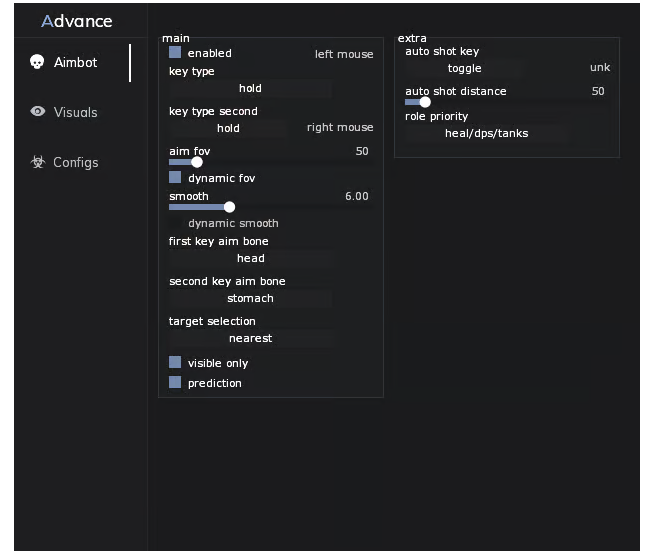Switch to the Configs tab
This screenshot has width=654, height=555.
pyautogui.click(x=75, y=162)
